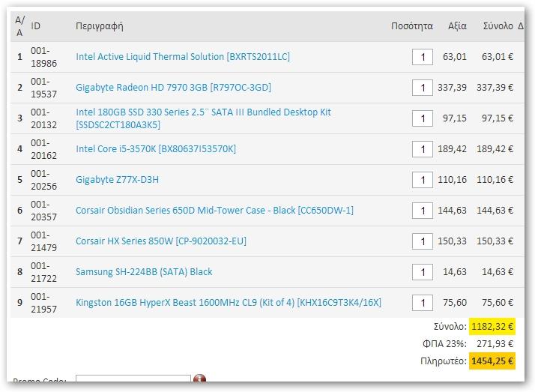This screenshot has width=535, height=392.
Task: Click the Σύνολο column header
Action: 498,26
